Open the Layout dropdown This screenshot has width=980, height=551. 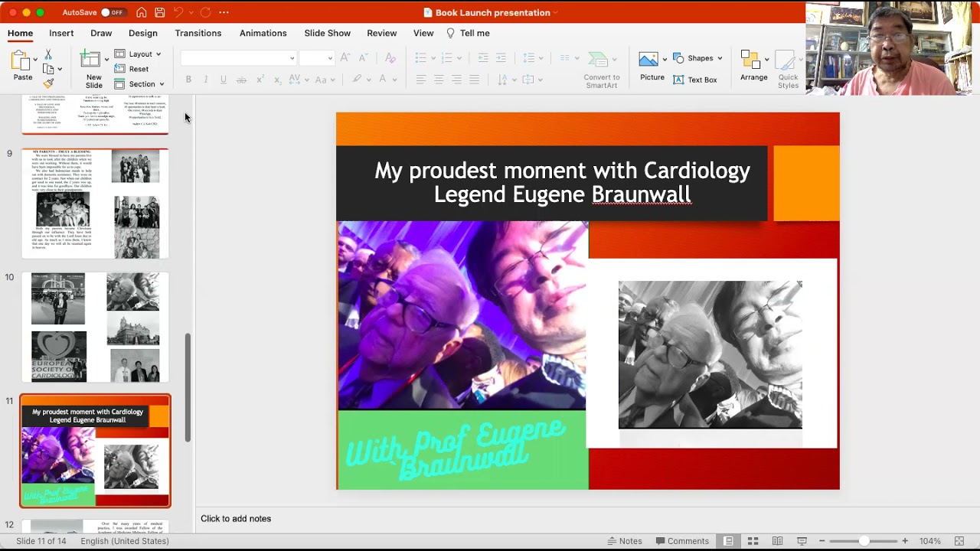[x=138, y=54]
